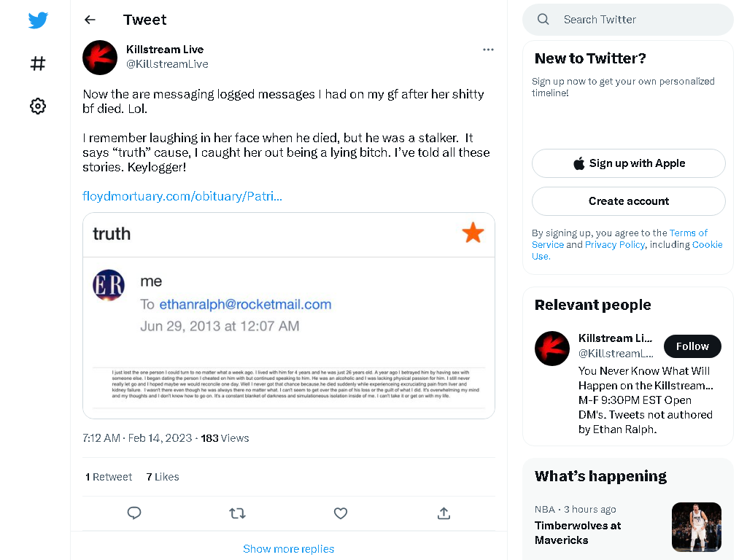Open the Privacy Policy link
This screenshot has height=560, width=747.
coord(614,244)
